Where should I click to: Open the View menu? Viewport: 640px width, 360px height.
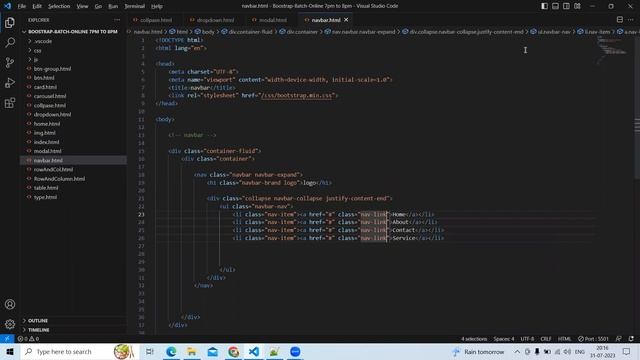pyautogui.click(x=82, y=6)
